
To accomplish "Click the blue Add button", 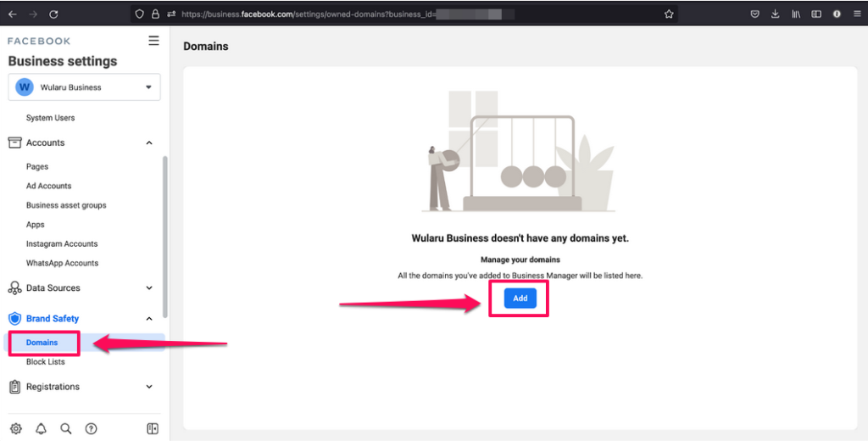I will (x=520, y=298).
